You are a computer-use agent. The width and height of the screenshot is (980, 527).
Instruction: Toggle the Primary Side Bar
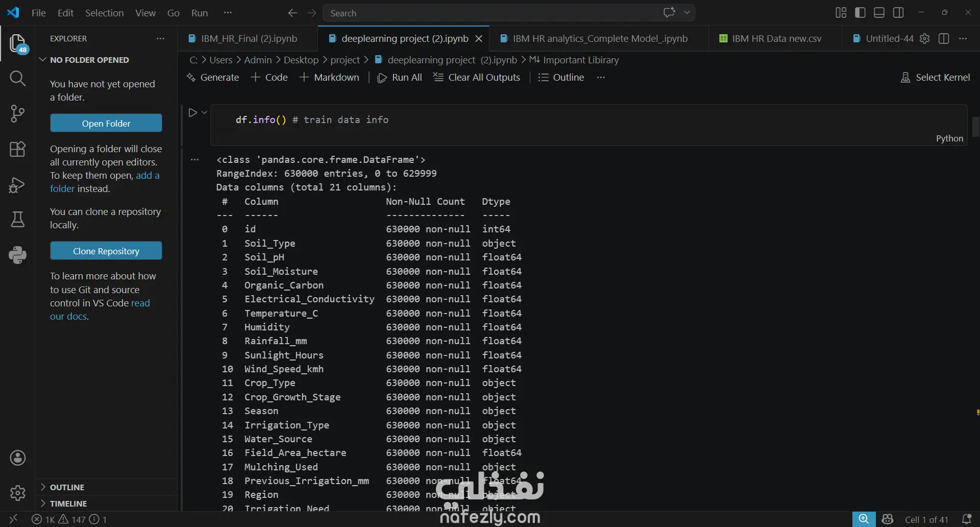860,13
